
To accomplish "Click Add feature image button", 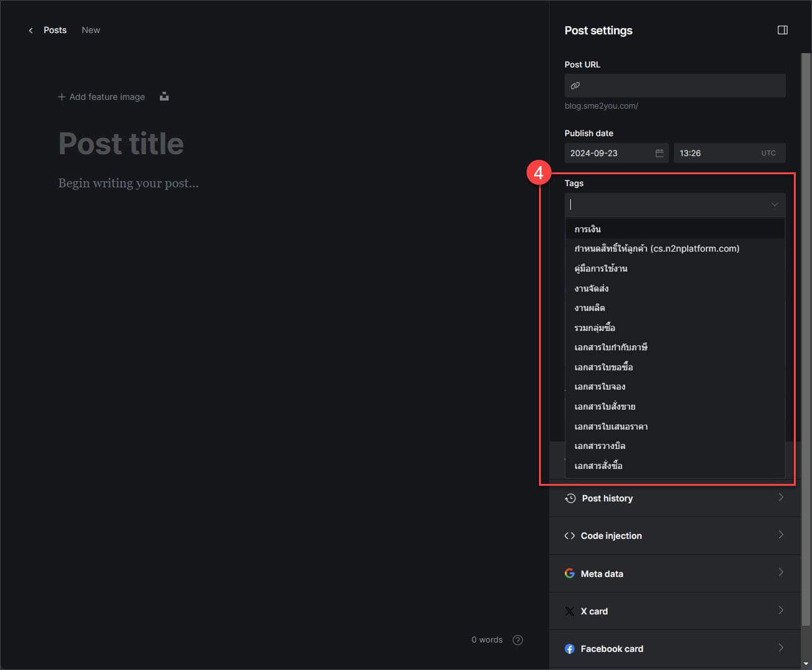I will click(102, 97).
